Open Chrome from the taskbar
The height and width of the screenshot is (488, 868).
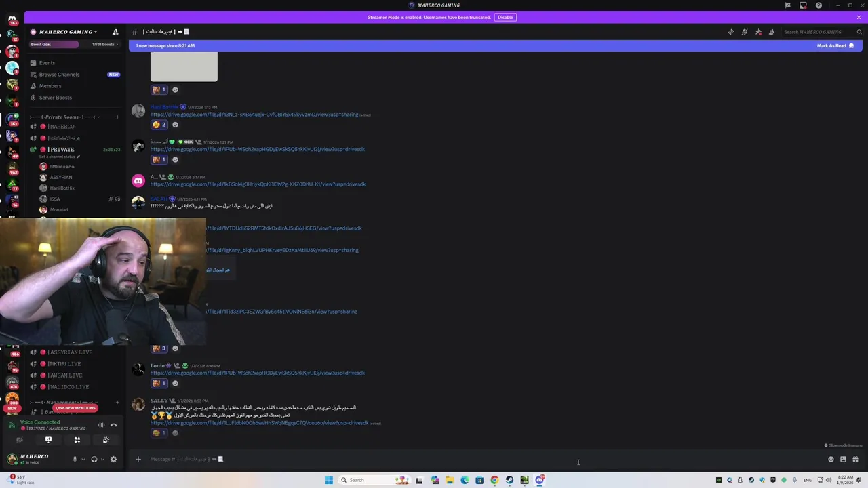tap(494, 480)
